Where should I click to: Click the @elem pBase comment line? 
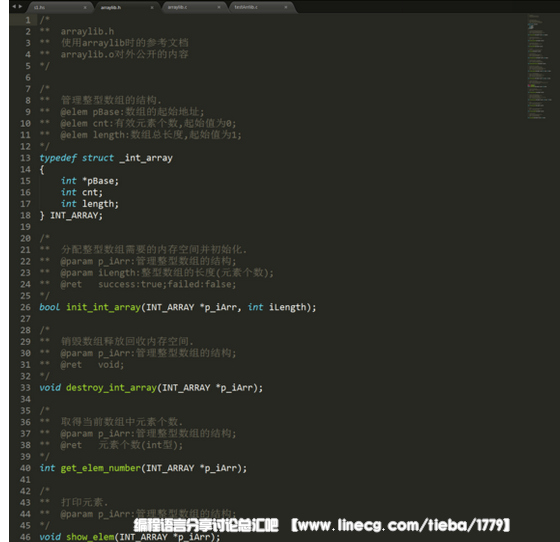[132, 112]
